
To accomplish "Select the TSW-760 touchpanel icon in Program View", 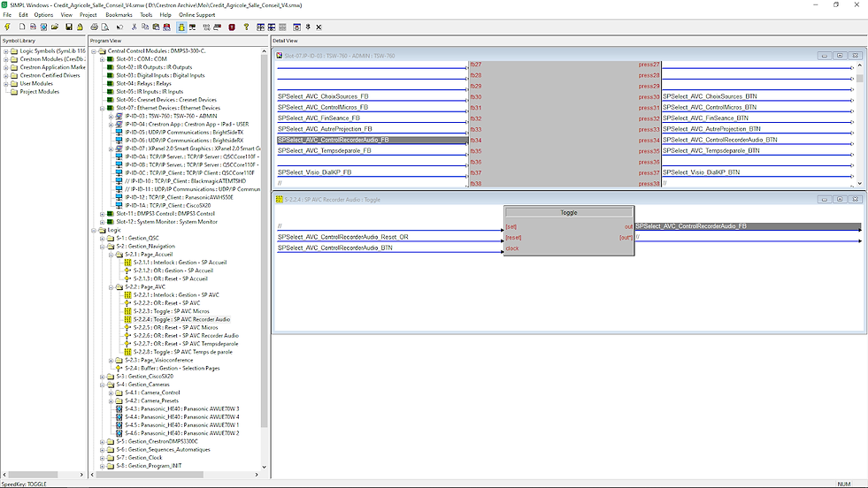I will coord(119,116).
